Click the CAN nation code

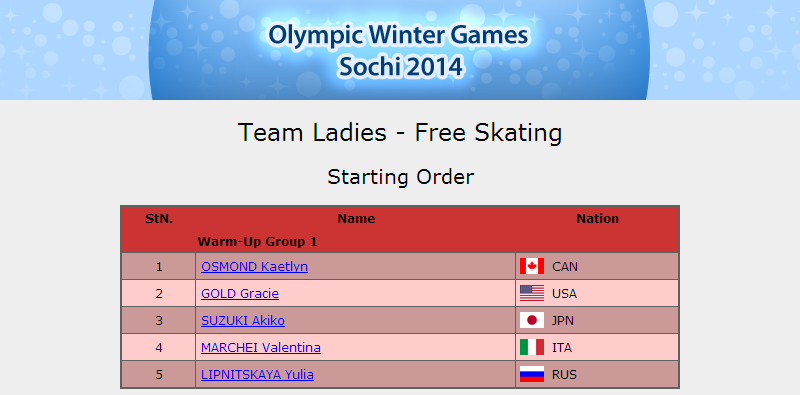(x=565, y=267)
